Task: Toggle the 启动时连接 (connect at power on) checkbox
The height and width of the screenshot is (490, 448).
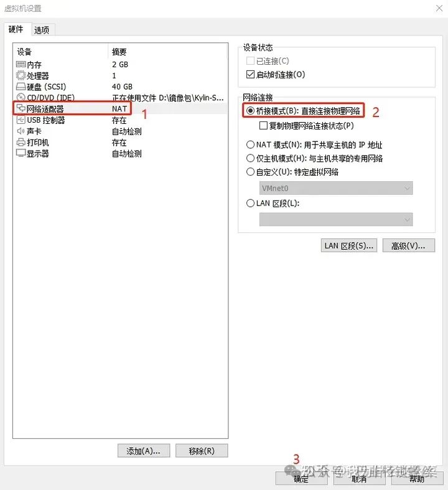Action: click(x=250, y=74)
